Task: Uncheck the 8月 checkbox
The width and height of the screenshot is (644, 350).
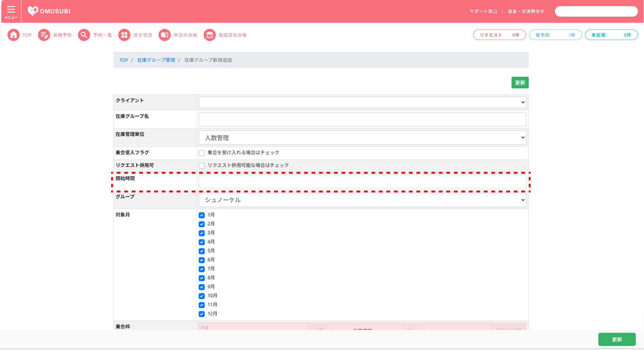Action: (202, 278)
